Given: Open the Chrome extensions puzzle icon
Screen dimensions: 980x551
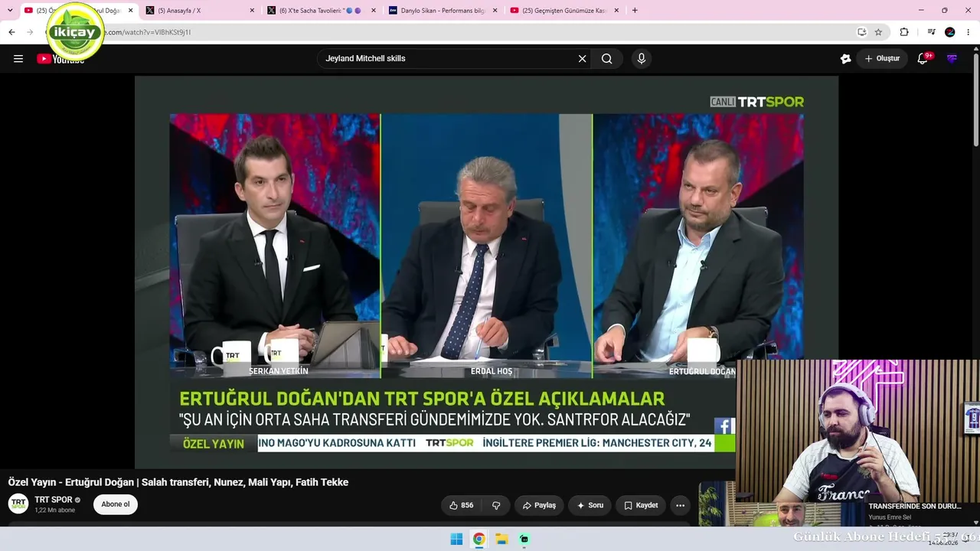Looking at the screenshot, I should (x=904, y=32).
